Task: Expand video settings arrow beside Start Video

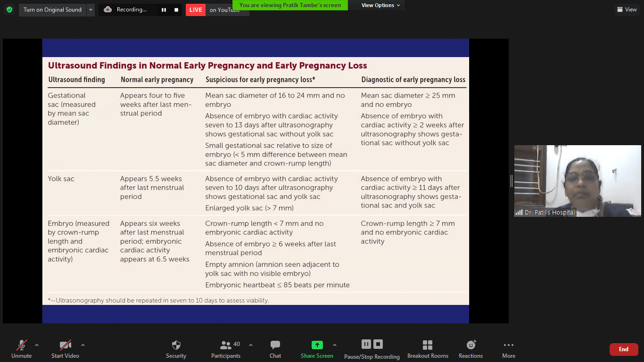Action: (83, 345)
